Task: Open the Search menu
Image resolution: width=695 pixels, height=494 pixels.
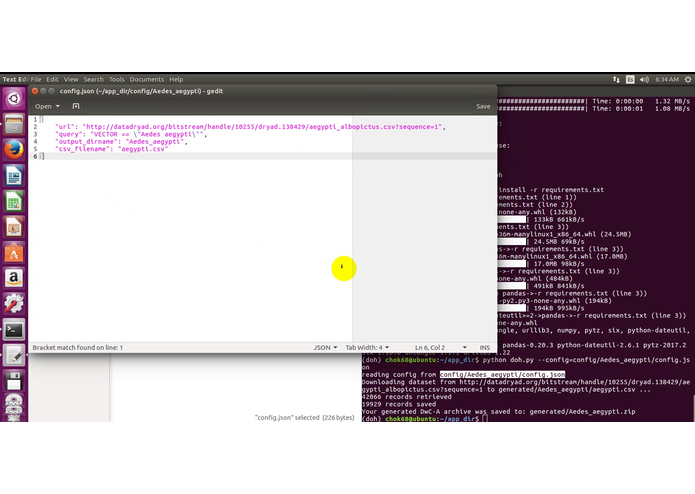Action: 94,79
